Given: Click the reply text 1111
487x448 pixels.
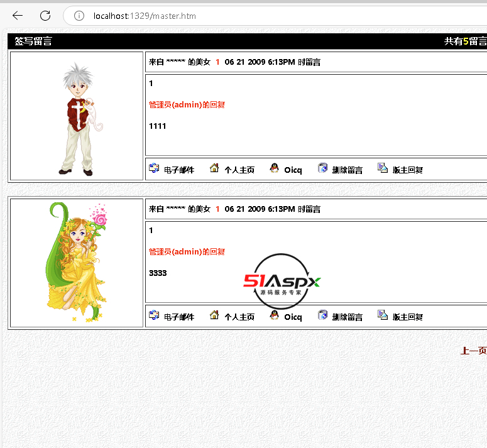Looking at the screenshot, I should [x=158, y=126].
